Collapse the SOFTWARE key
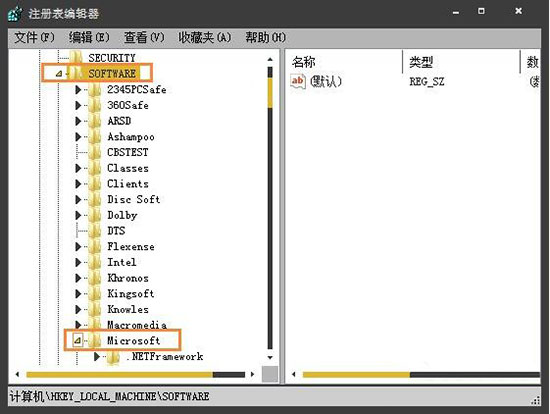550x414 pixels. (x=59, y=73)
